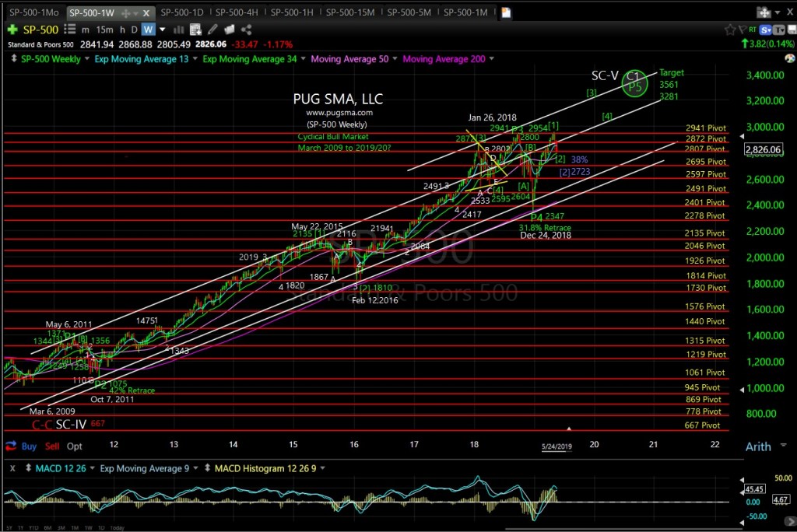
Task: Switch to the SP-500-1H tab
Action: click(292, 12)
